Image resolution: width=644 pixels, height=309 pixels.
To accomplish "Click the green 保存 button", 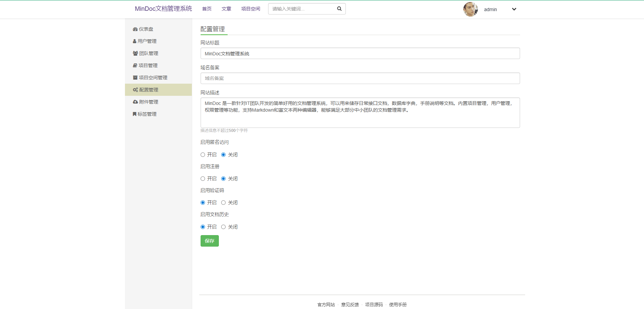I will tap(209, 241).
